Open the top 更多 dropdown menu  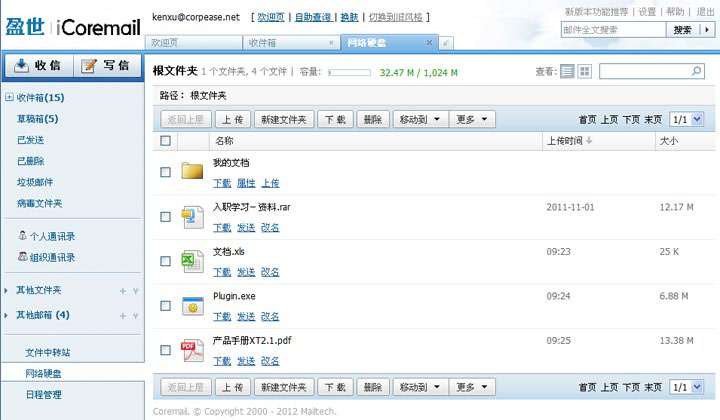click(x=472, y=119)
